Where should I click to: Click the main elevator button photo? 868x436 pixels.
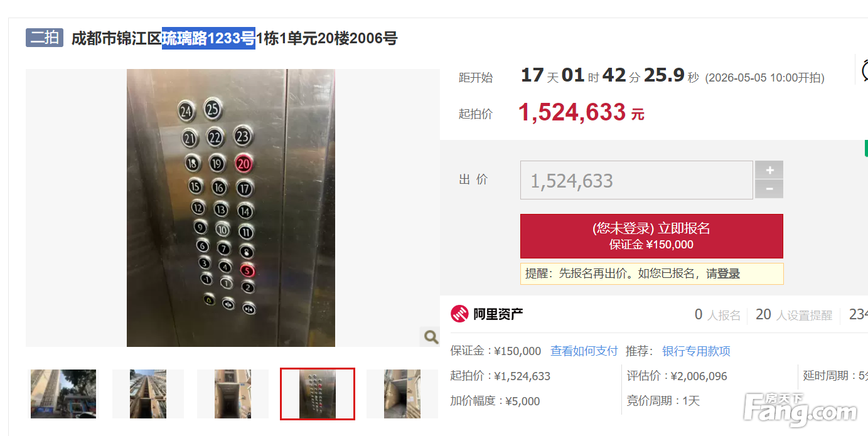[x=231, y=208]
